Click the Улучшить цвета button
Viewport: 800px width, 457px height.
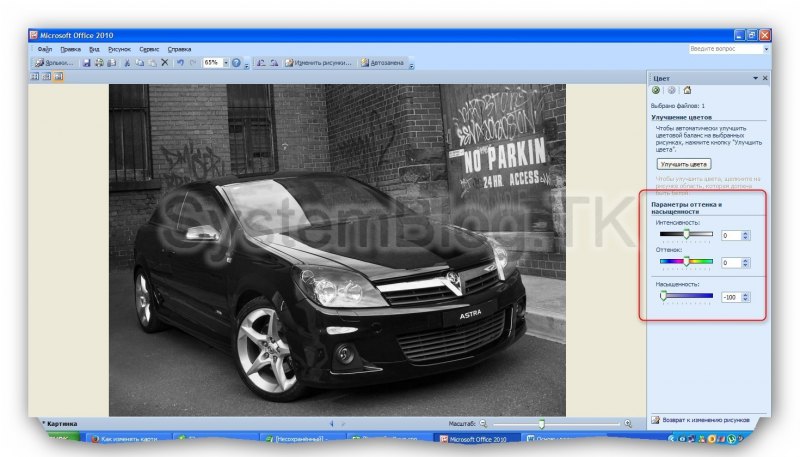684,164
